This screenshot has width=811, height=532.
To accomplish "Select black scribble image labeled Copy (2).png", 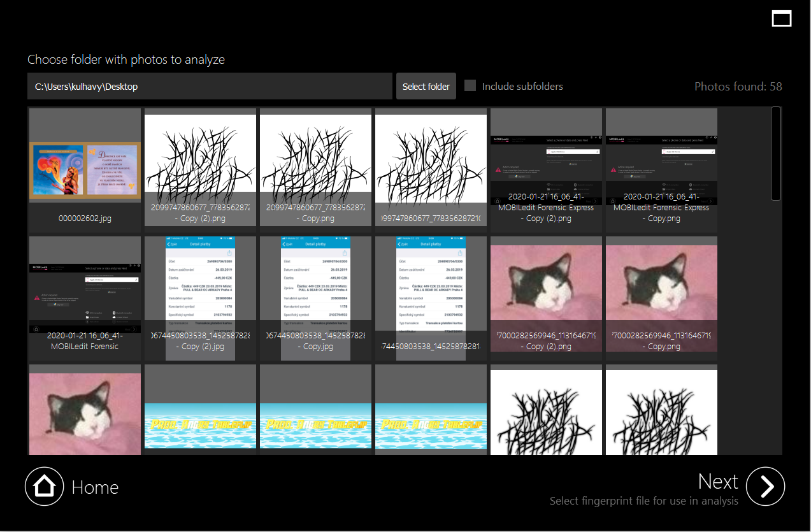I will [x=200, y=169].
